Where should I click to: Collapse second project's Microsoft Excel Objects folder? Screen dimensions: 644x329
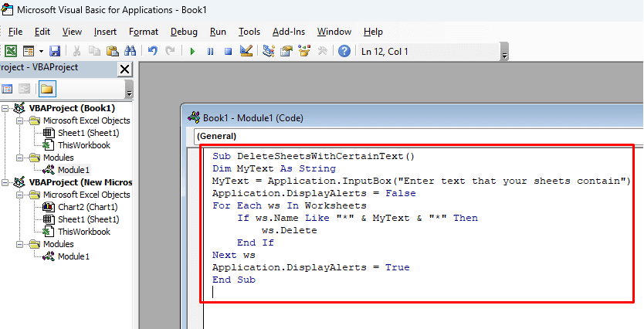[x=19, y=195]
